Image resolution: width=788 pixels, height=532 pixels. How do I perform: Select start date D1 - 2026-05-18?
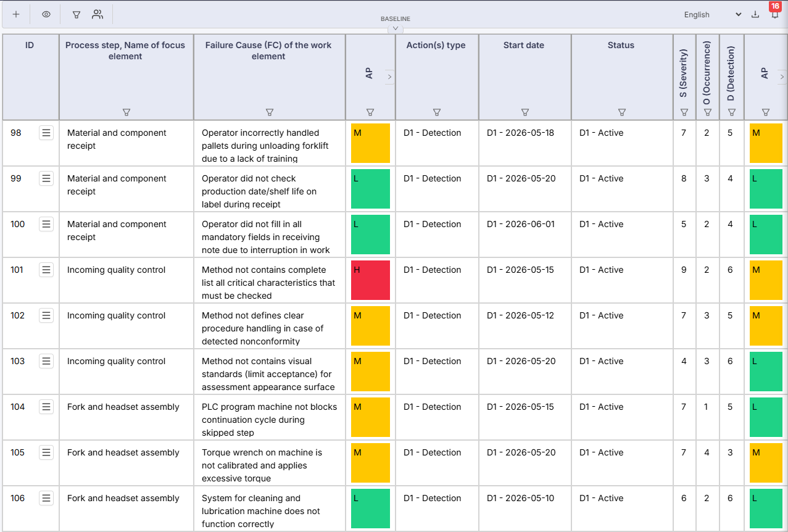521,133
